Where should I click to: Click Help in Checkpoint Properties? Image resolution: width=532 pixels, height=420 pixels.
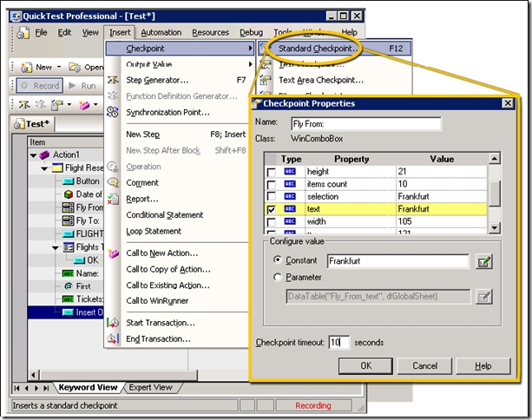[483, 366]
